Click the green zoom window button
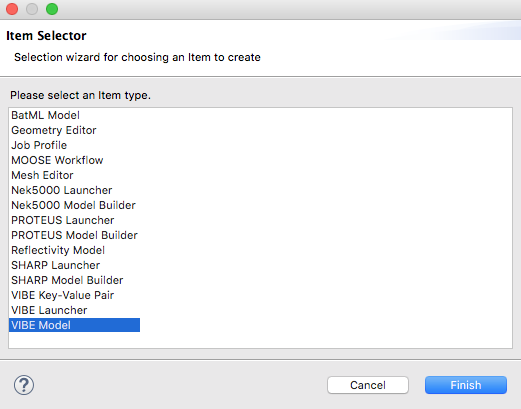This screenshot has width=521, height=409. click(x=52, y=9)
